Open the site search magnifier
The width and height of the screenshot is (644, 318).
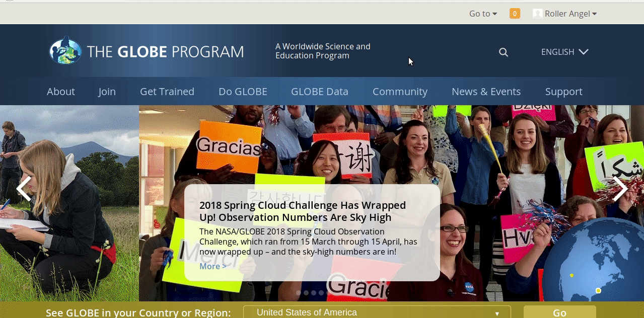point(504,52)
